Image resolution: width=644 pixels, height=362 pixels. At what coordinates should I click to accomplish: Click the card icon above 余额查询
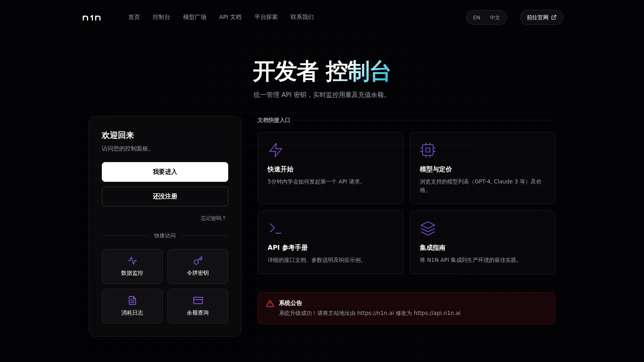click(x=198, y=300)
